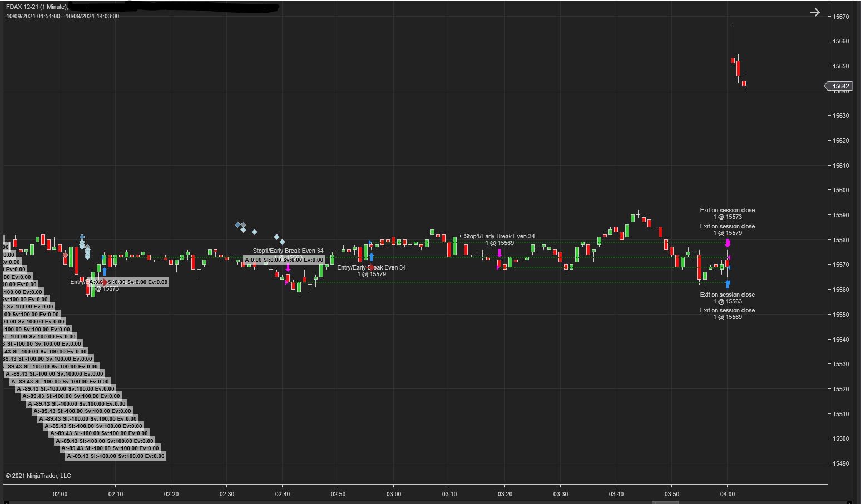Click the magenta arrow beneath the '1 @ 15569' stop label

pyautogui.click(x=499, y=253)
